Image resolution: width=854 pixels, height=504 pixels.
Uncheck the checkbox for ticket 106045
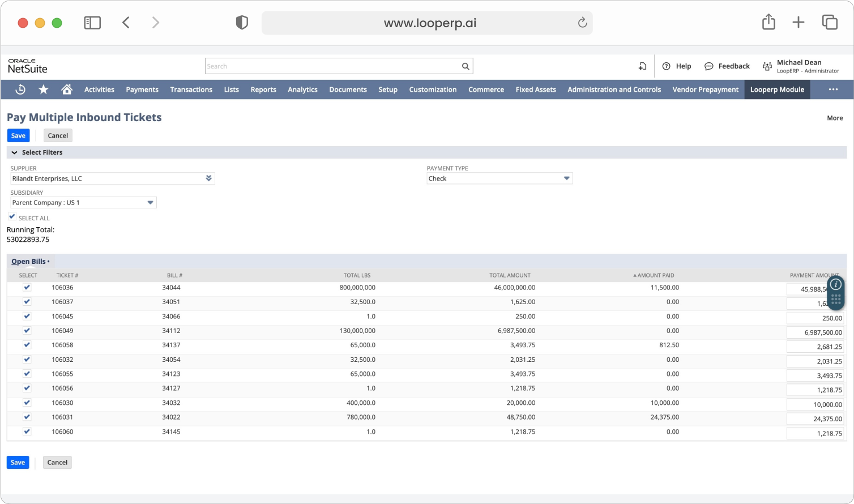(27, 316)
